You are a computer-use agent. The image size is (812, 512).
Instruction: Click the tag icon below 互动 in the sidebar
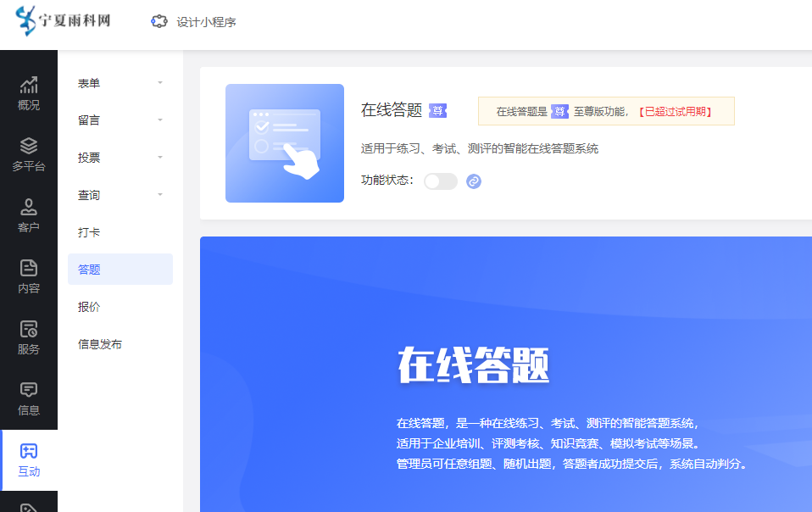(29, 508)
